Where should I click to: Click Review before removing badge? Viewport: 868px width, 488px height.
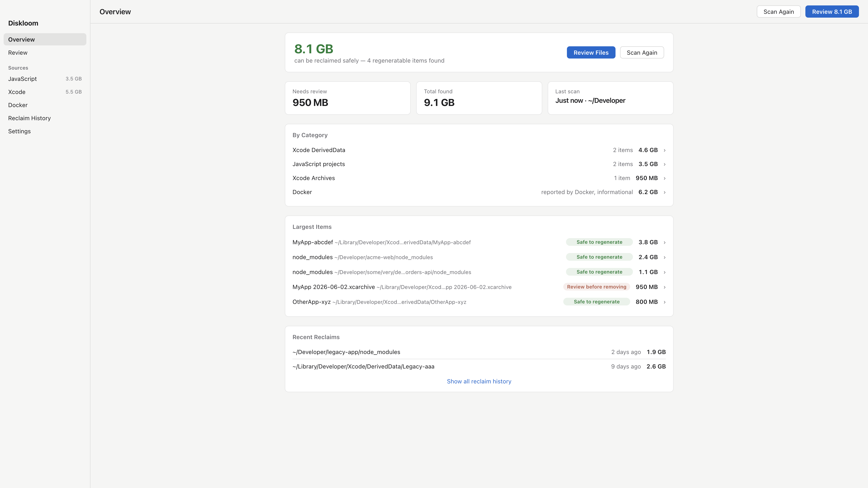tap(597, 287)
